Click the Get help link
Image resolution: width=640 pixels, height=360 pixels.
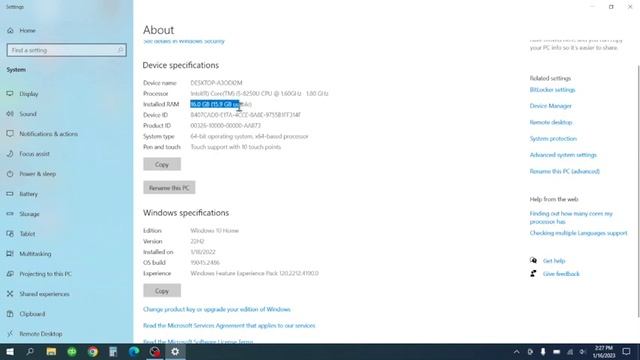pos(554,261)
